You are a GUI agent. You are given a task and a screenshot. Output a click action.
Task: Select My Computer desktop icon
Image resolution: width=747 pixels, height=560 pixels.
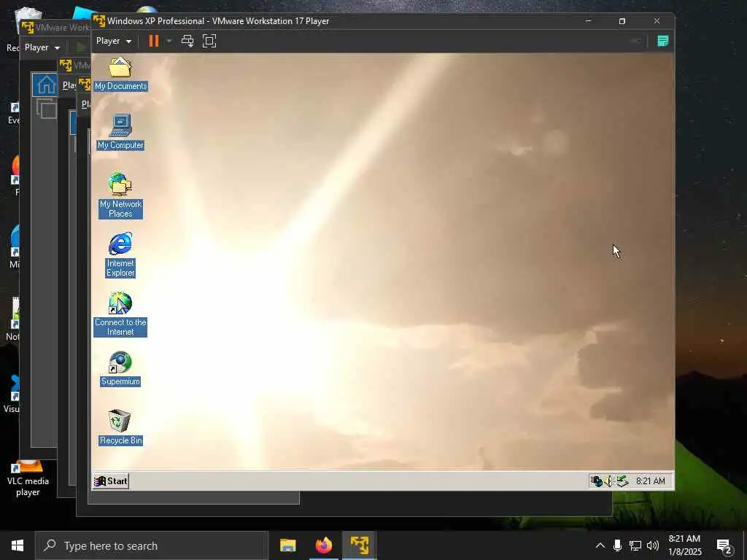(120, 132)
